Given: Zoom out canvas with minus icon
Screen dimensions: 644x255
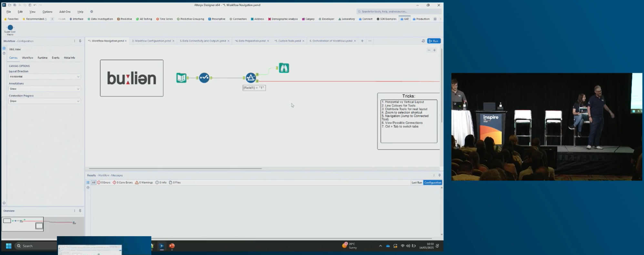Looking at the screenshot, I should coord(429,50).
